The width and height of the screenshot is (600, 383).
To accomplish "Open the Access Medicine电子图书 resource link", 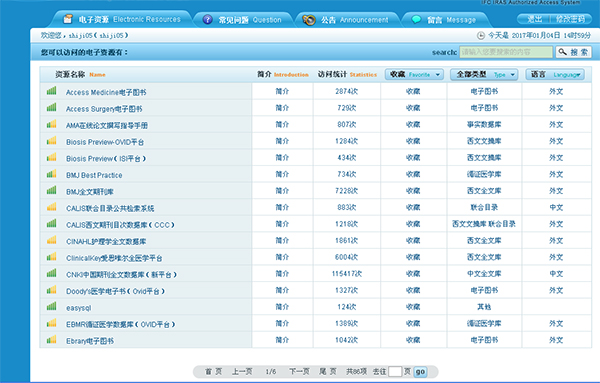I will coord(106,92).
